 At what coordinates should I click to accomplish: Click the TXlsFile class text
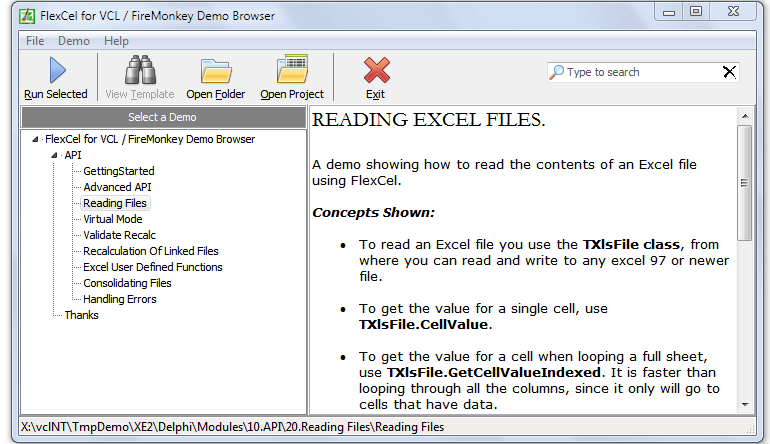click(x=632, y=245)
